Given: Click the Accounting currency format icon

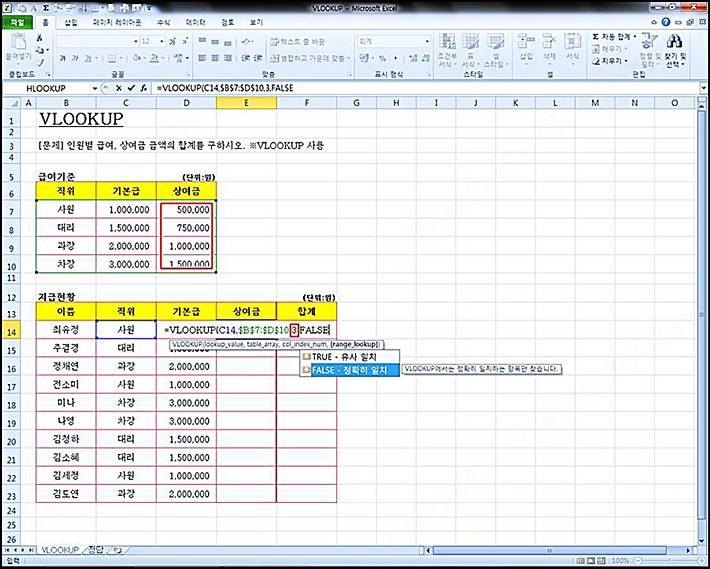Looking at the screenshot, I should click(364, 58).
